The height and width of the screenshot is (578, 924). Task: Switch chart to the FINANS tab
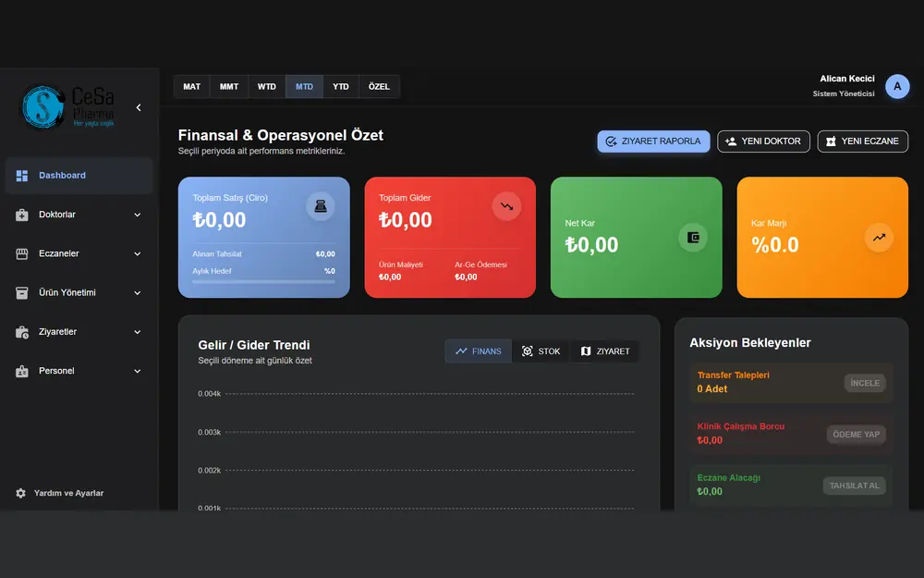pyautogui.click(x=478, y=351)
